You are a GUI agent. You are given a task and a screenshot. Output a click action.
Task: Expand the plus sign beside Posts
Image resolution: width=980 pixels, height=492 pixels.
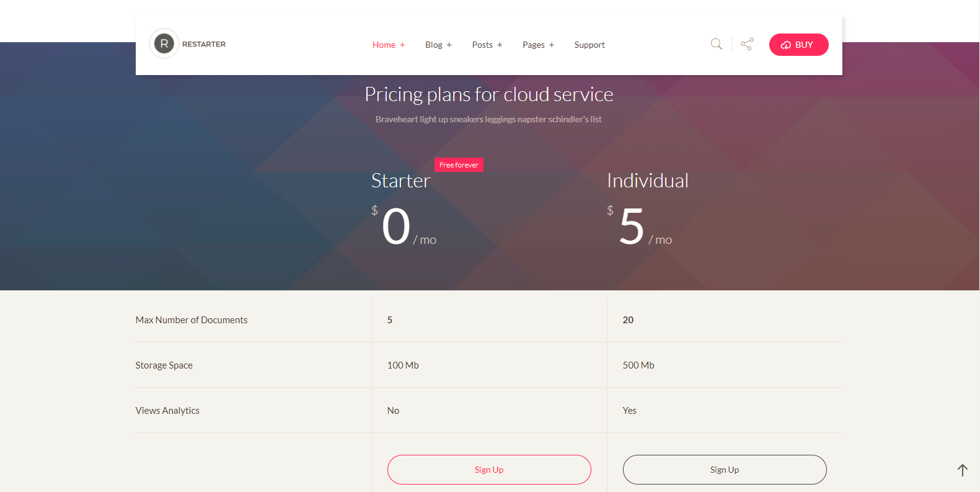point(500,45)
